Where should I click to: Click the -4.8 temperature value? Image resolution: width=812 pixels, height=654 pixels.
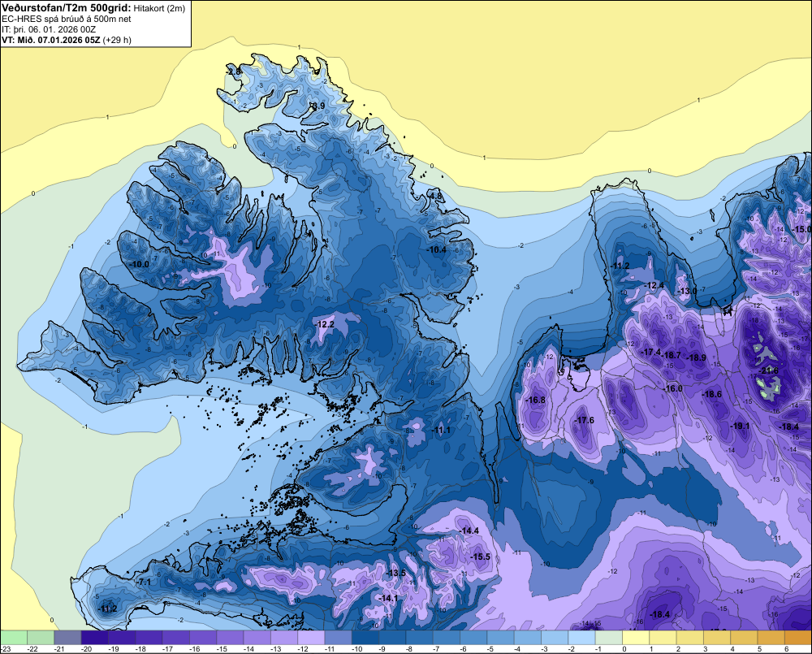pos(436,197)
